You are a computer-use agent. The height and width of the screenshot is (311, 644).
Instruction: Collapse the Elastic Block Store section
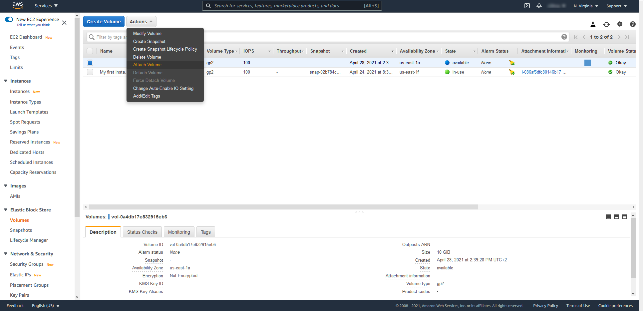pyautogui.click(x=6, y=210)
